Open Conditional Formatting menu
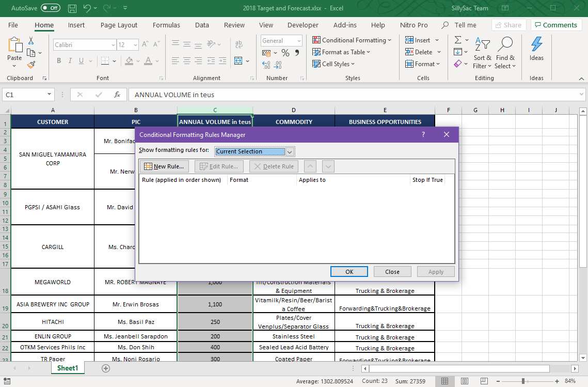Image resolution: width=588 pixels, height=387 pixels. click(352, 40)
